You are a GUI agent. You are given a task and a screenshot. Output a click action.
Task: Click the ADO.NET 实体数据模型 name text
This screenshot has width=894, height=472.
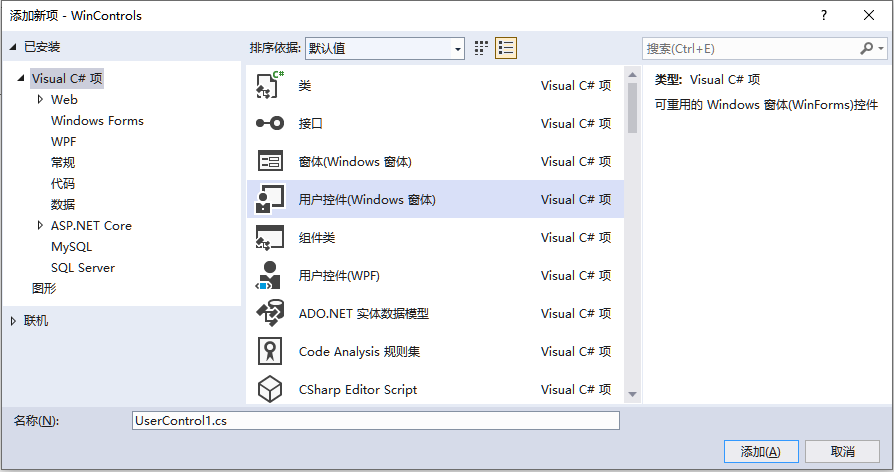point(364,313)
